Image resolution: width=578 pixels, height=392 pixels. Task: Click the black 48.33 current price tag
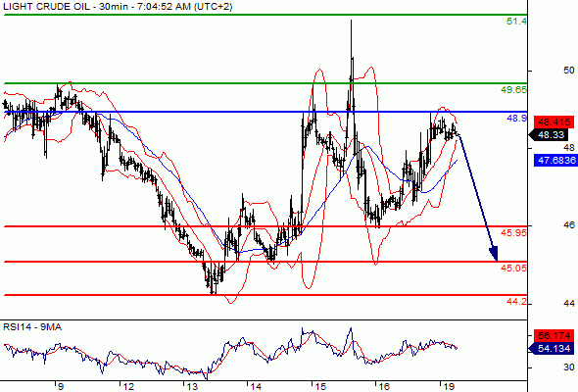(x=552, y=135)
